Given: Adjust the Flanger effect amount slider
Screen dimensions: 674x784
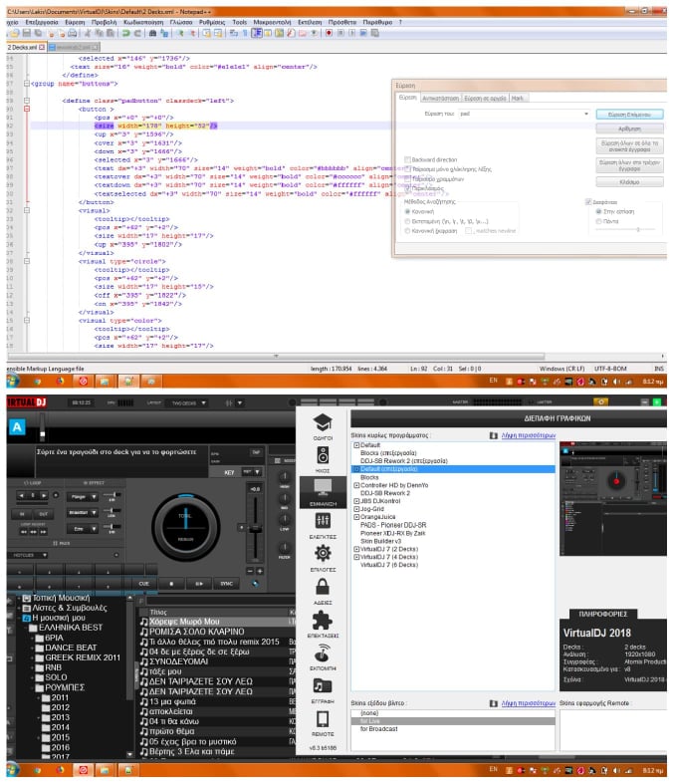Looking at the screenshot, I should 112,495.
